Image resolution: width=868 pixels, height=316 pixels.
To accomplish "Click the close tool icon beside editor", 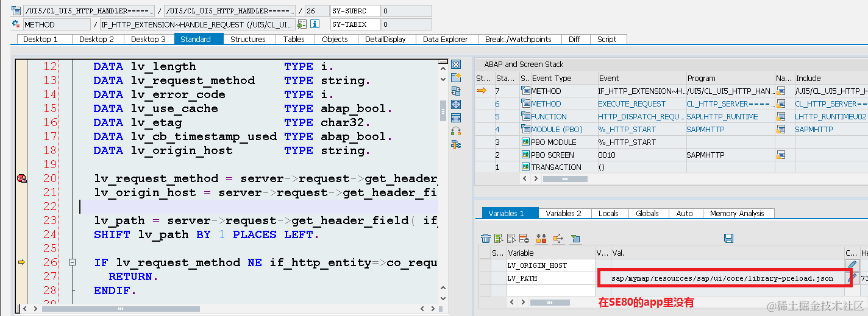I will coord(455,64).
